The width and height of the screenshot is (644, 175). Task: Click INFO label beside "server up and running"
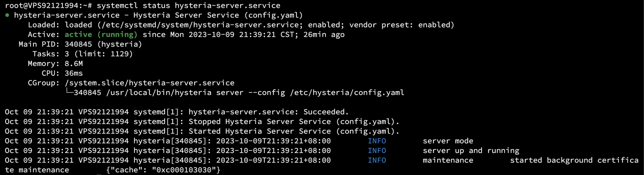coord(377,151)
